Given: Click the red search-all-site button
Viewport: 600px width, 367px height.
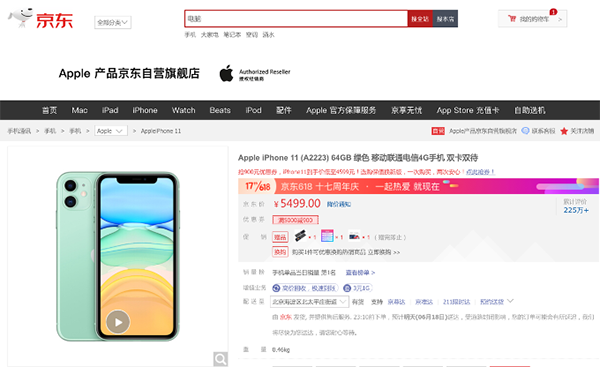Looking at the screenshot, I should click(x=420, y=19).
